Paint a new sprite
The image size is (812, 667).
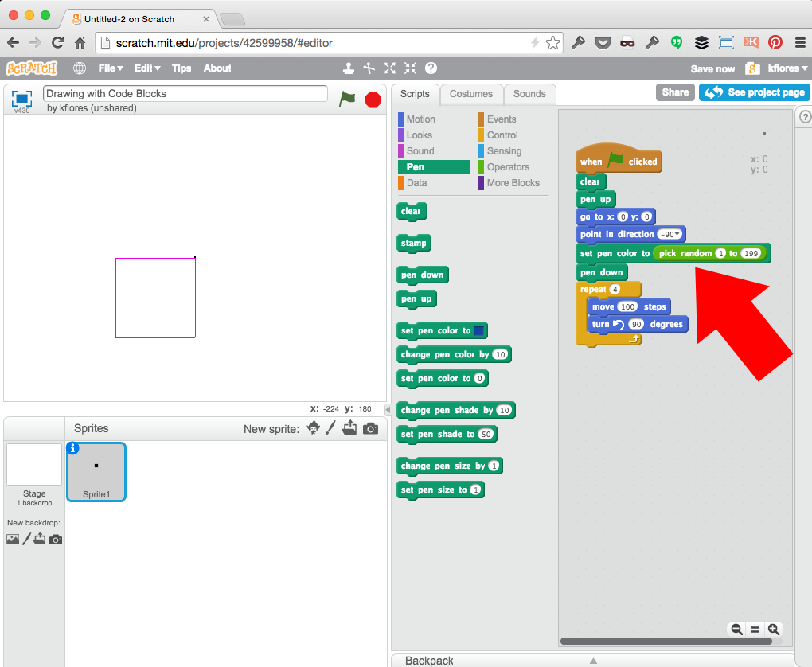pyautogui.click(x=330, y=428)
